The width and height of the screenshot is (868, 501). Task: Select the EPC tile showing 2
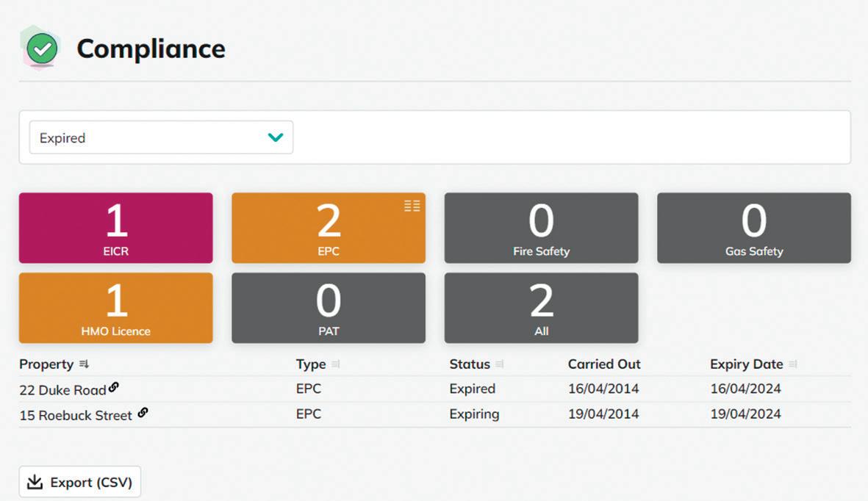329,228
